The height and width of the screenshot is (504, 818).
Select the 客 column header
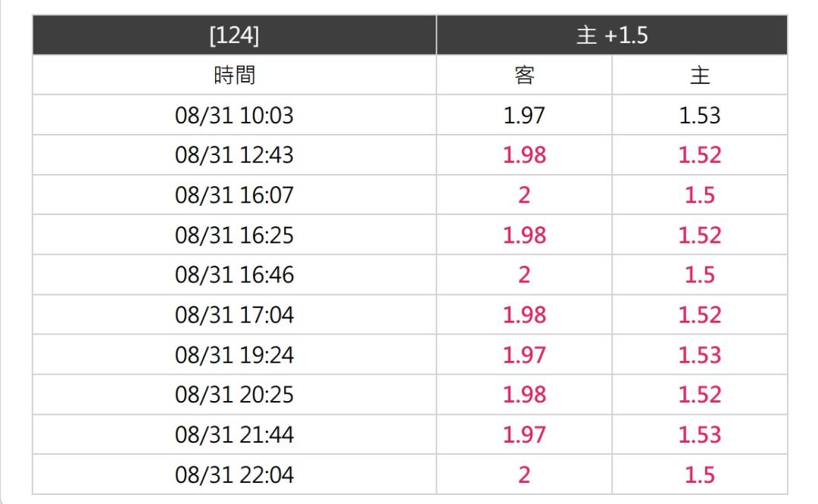point(524,75)
